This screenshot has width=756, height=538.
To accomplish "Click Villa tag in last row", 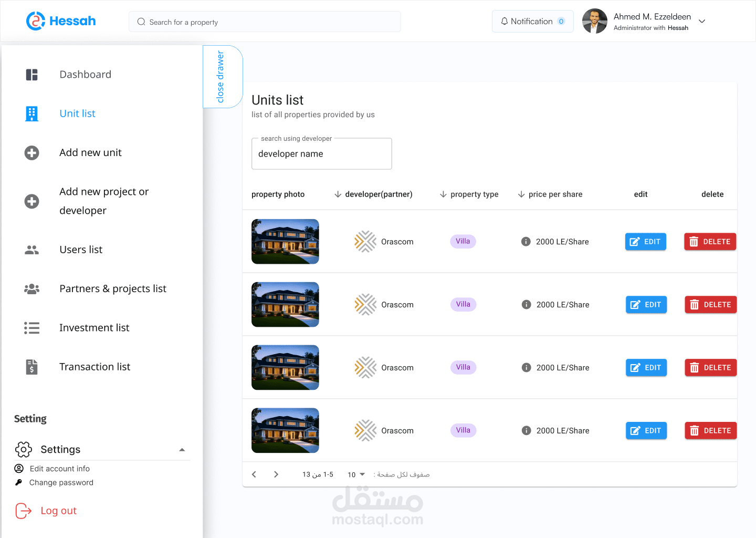I will click(x=463, y=430).
